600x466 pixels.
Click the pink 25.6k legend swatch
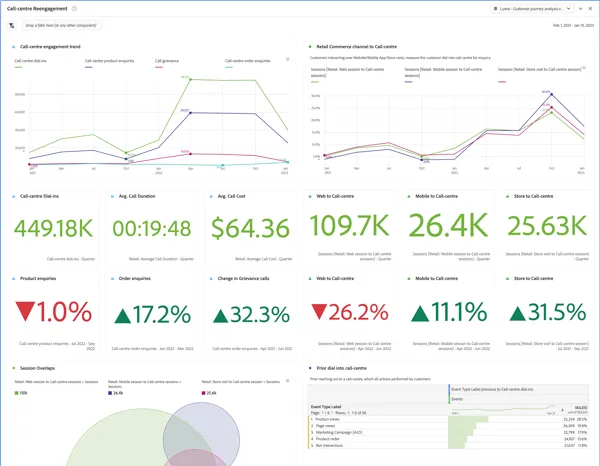(x=203, y=393)
